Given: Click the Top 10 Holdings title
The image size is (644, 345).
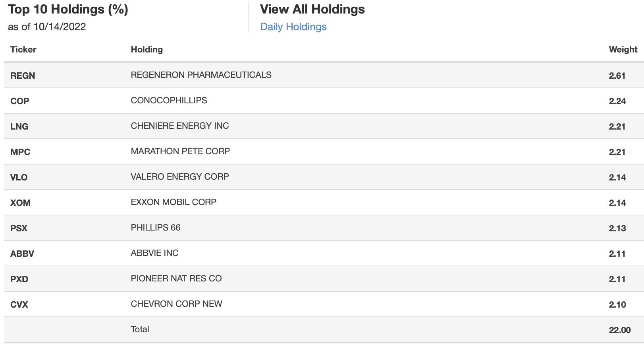Looking at the screenshot, I should (x=68, y=10).
